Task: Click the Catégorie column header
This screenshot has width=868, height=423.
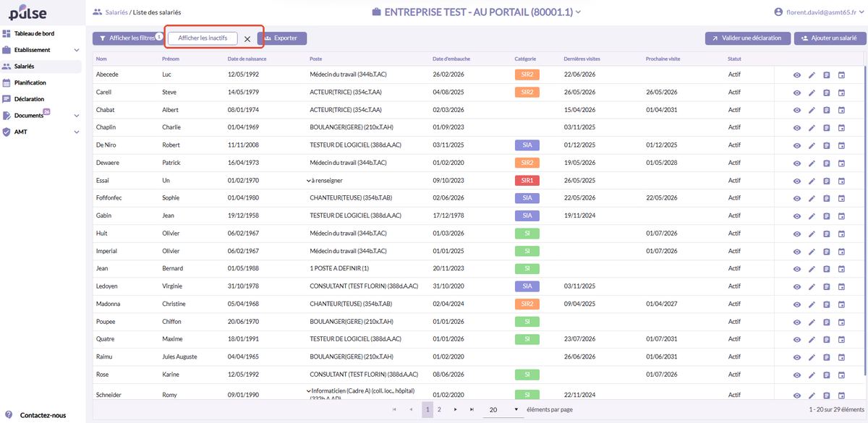Action: tap(525, 59)
